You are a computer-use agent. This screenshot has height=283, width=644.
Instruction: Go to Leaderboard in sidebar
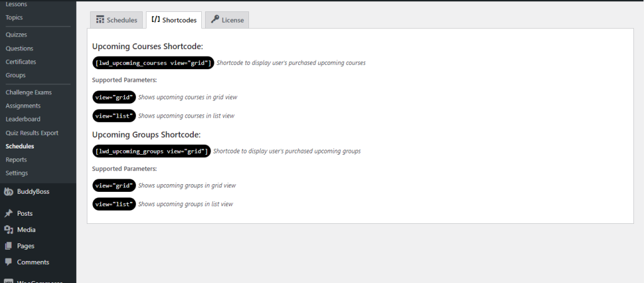point(23,119)
